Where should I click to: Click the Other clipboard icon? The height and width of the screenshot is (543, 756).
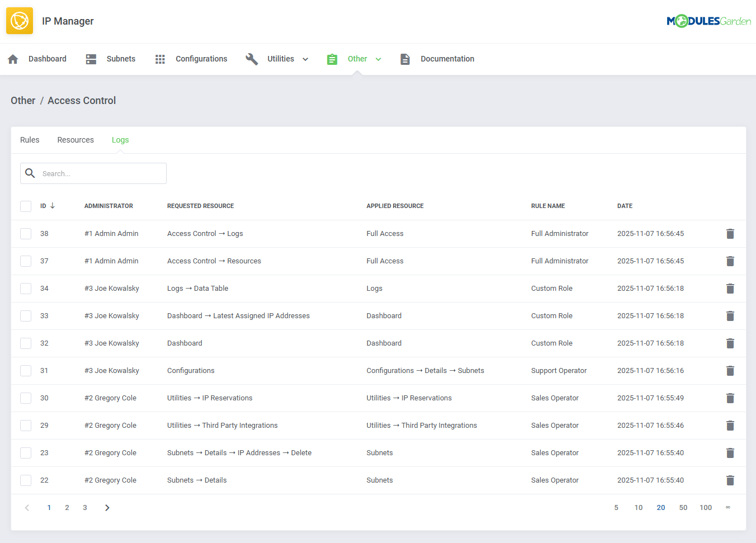coord(332,58)
